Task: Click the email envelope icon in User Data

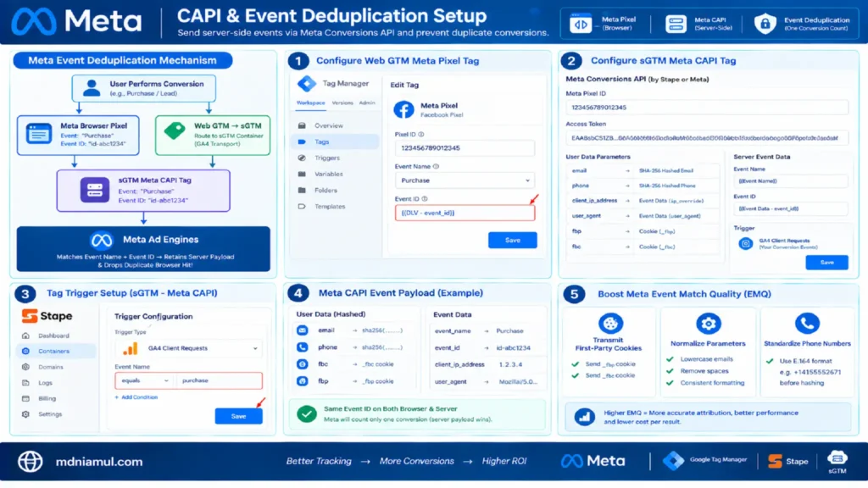Action: click(x=303, y=330)
